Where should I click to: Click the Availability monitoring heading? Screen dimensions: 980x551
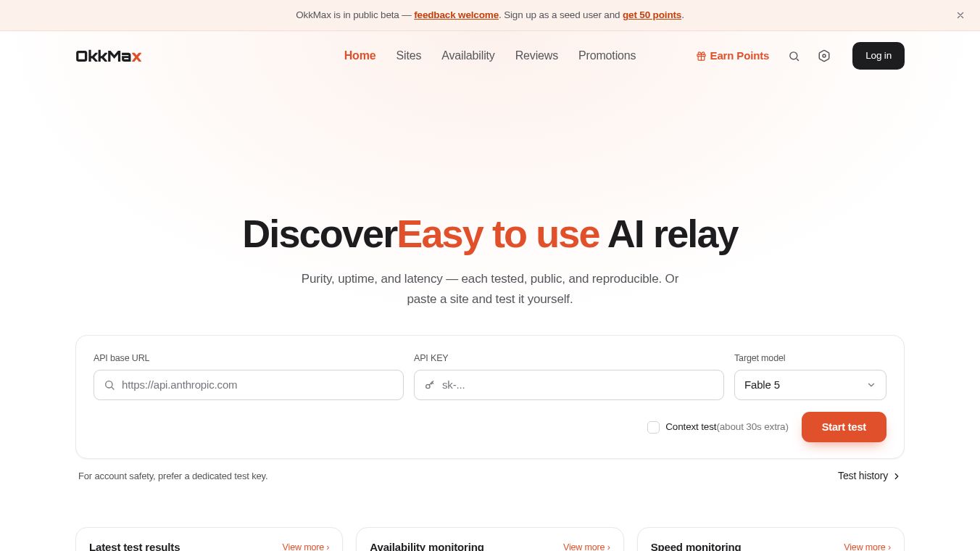[426, 547]
